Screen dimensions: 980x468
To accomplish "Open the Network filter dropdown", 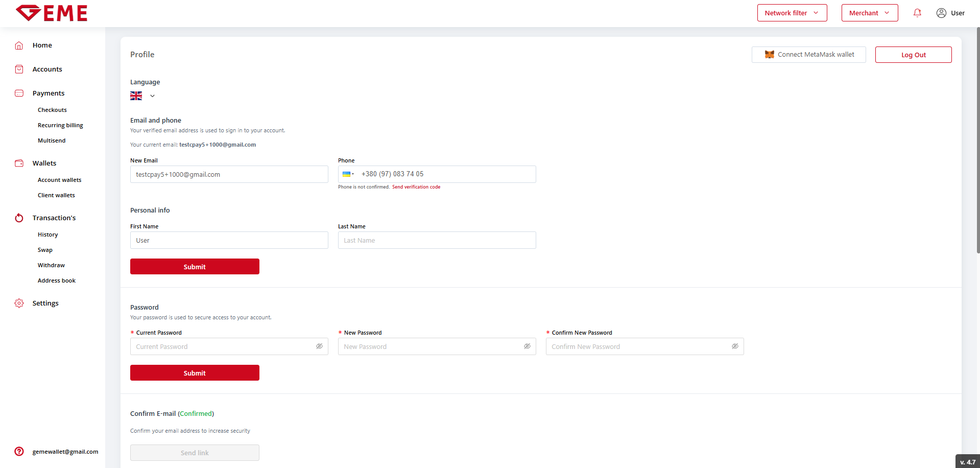I will [792, 13].
